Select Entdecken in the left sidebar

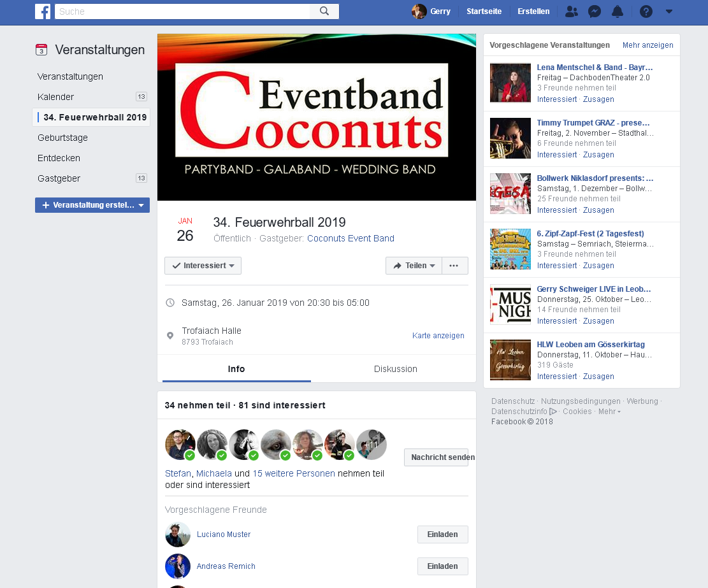click(x=59, y=159)
